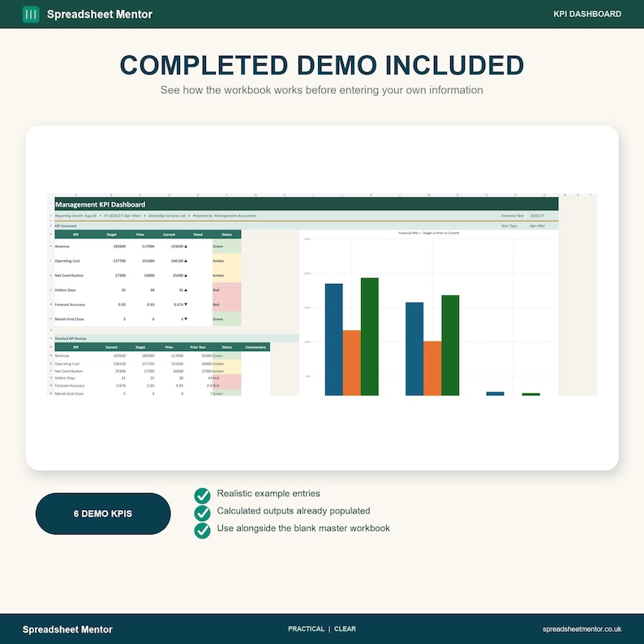The image size is (644, 644).
Task: Click the Spreadsheet Mentor name in the footer
Action: tap(67, 629)
